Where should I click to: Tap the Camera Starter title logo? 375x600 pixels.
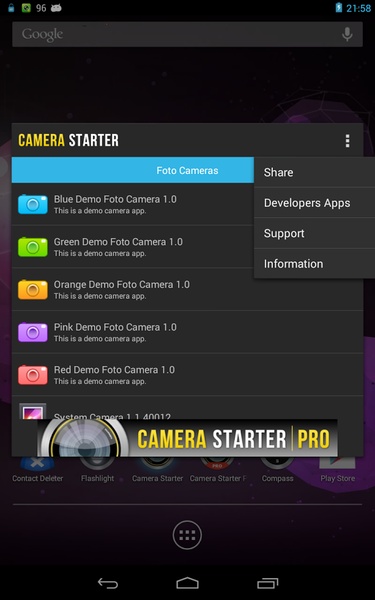click(x=68, y=140)
